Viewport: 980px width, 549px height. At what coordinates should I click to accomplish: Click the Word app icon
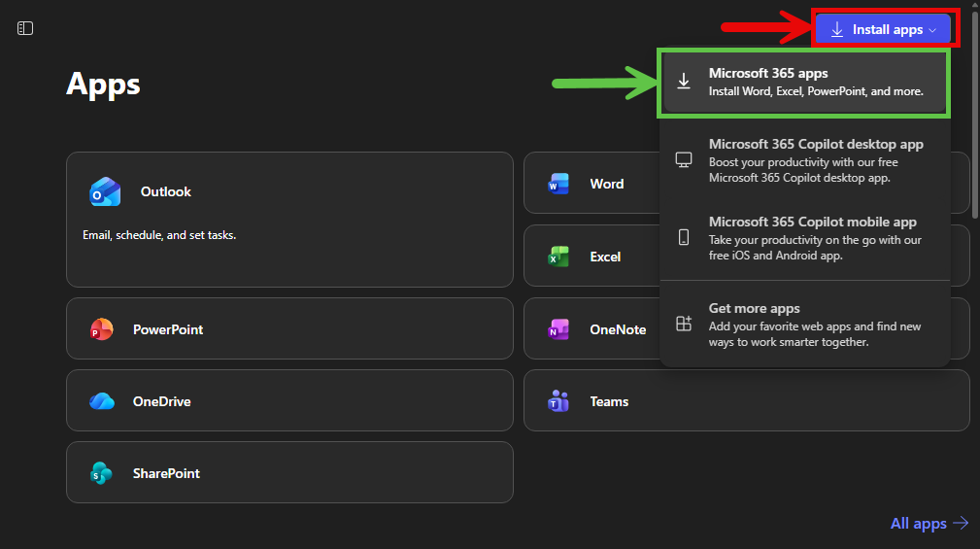[x=558, y=184]
